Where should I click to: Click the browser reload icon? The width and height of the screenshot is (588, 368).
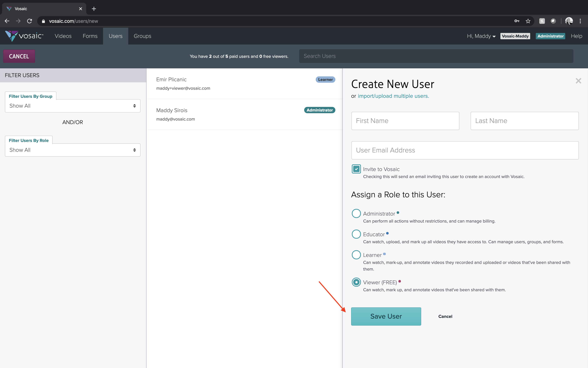[29, 21]
